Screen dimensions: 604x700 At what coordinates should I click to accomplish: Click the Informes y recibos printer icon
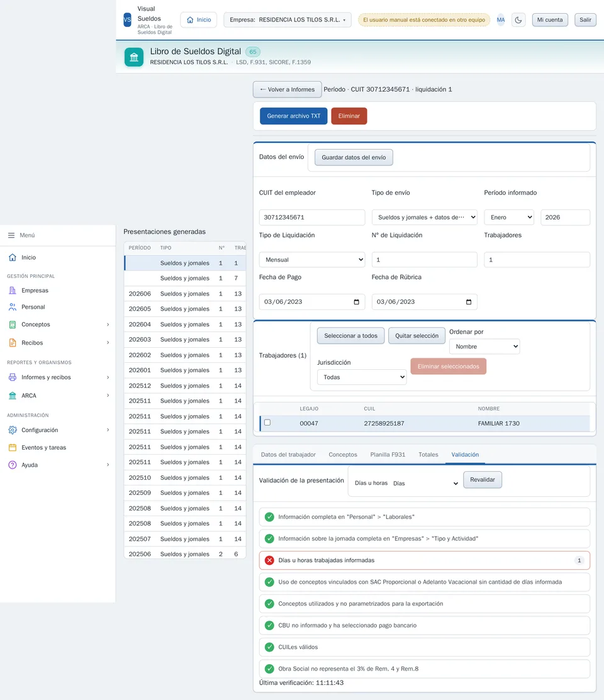(x=13, y=377)
